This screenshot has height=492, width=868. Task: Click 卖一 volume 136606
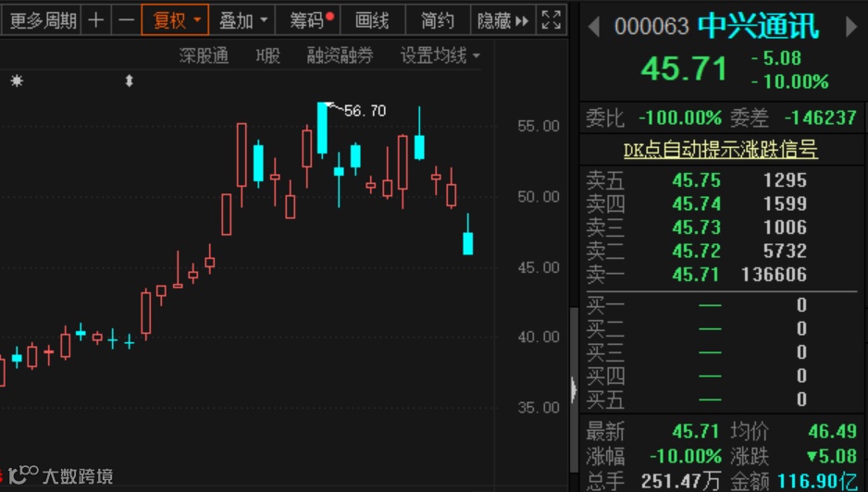tap(774, 275)
